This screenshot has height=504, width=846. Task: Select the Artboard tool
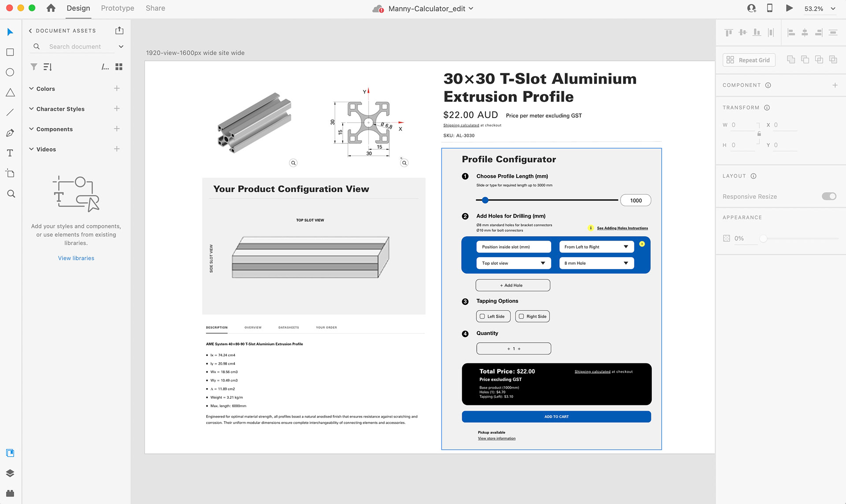click(10, 173)
